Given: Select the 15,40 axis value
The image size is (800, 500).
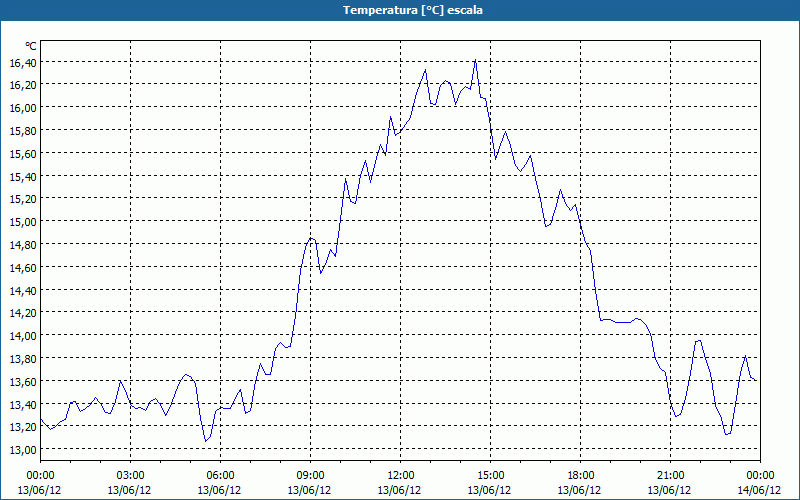Looking at the screenshot, I should click(x=22, y=177).
